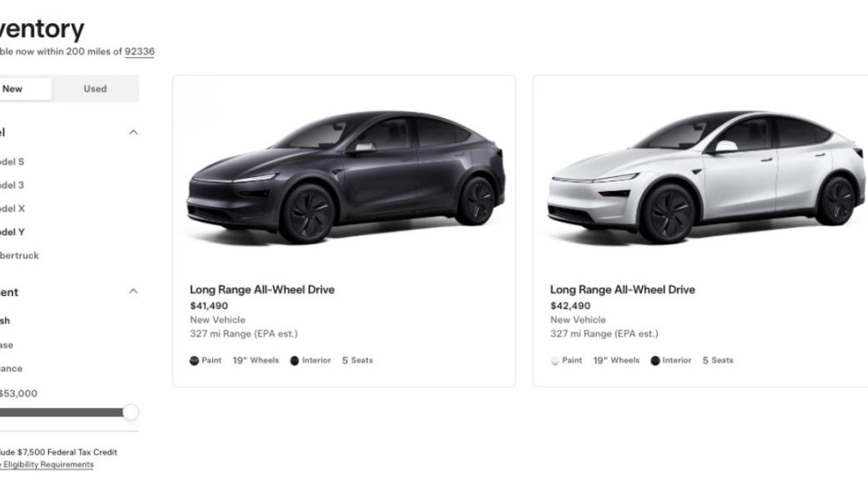Click the white Paint swatch on the $42,490 car

pyautogui.click(x=555, y=361)
